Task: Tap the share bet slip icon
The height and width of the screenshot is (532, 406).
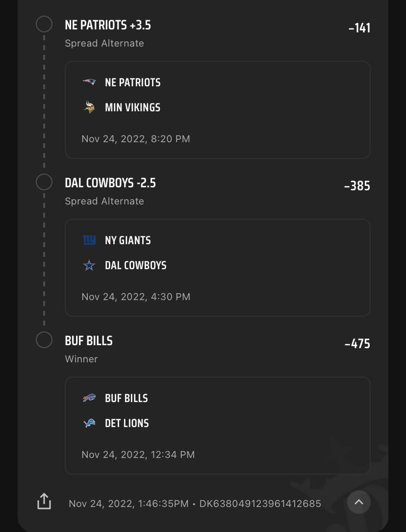Action: coord(44,501)
